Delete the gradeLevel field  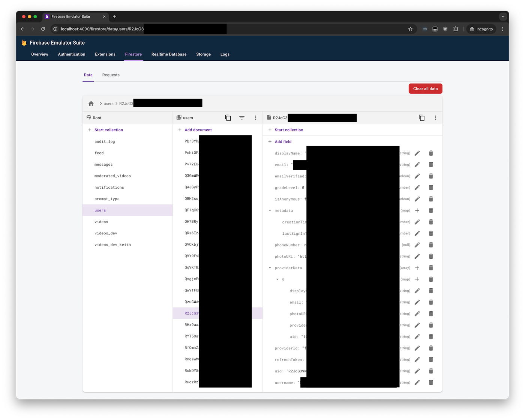pyautogui.click(x=431, y=187)
